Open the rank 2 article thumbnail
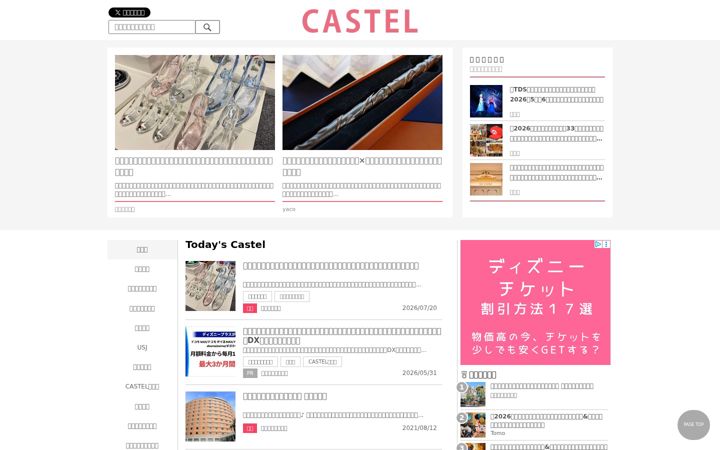Screen dimensions: 720x450 [x=473, y=425]
